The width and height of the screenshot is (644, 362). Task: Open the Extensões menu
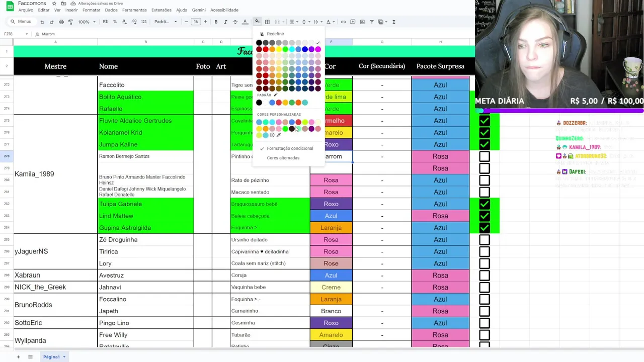[x=162, y=10]
